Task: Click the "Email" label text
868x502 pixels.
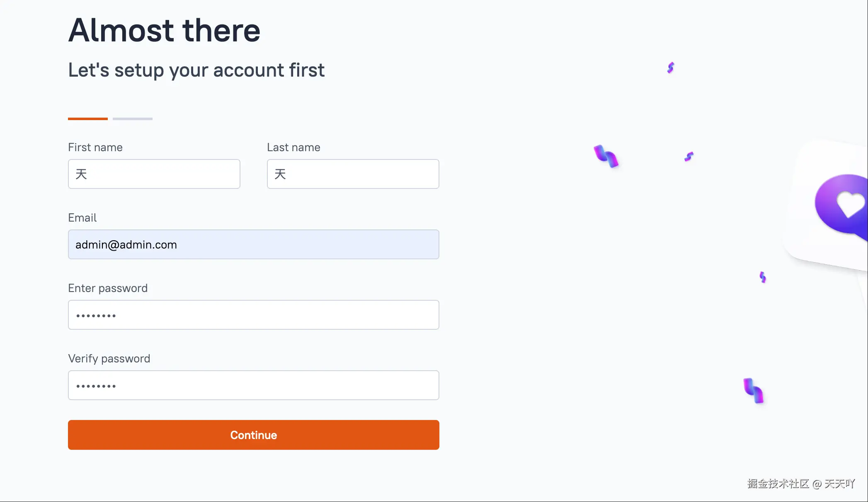Action: pos(82,218)
